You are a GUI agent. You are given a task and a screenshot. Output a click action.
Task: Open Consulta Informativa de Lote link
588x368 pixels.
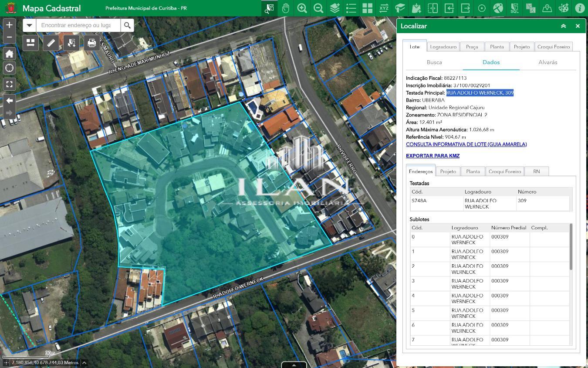[x=466, y=144]
